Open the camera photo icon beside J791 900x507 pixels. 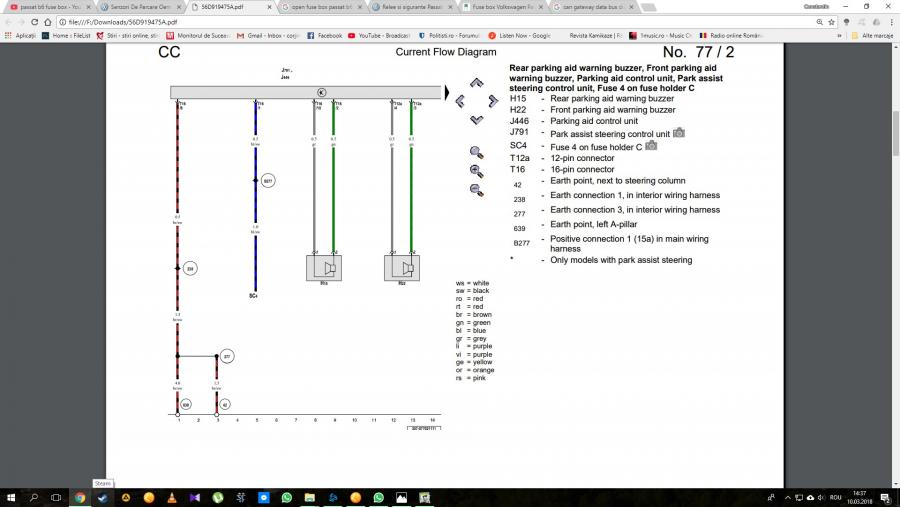tap(679, 133)
